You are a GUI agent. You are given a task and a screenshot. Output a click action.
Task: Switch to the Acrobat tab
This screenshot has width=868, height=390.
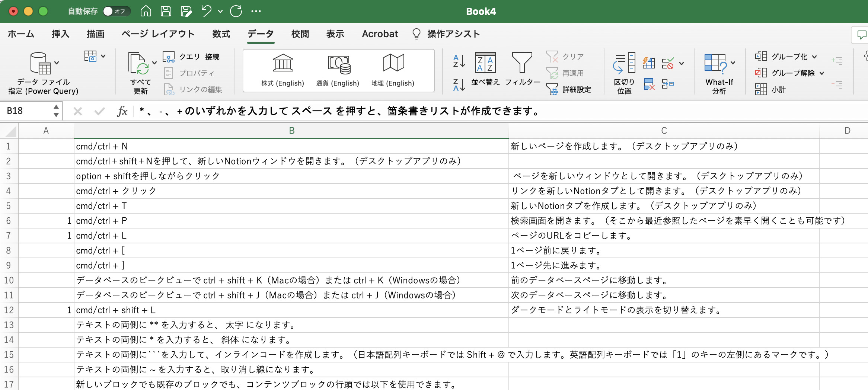pyautogui.click(x=380, y=34)
